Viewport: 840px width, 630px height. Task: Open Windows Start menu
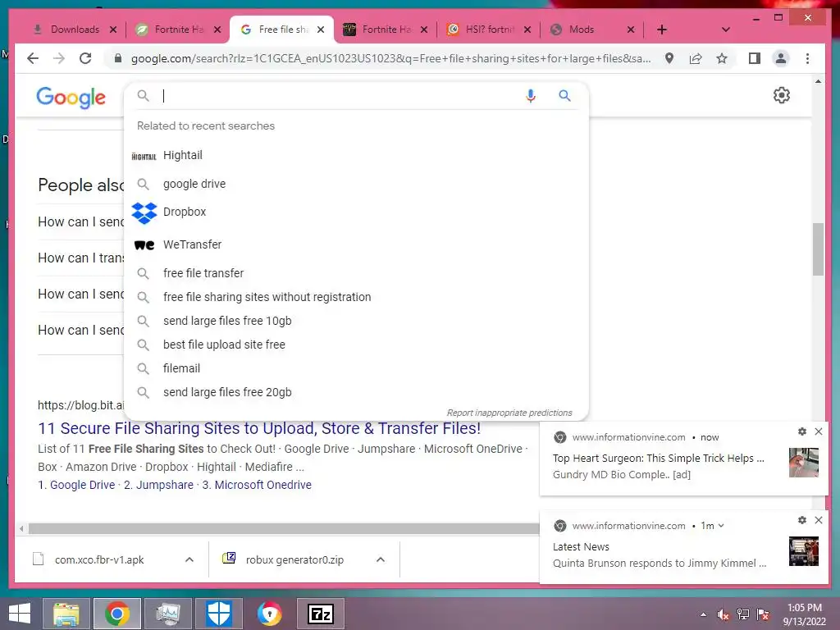tap(20, 614)
